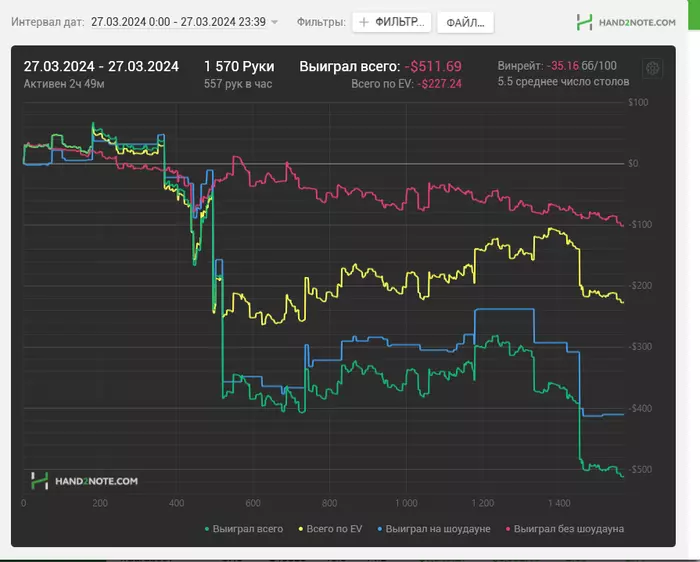Viewport: 700px width, 562px height.
Task: Click the plus icon on filter button
Action: point(364,22)
